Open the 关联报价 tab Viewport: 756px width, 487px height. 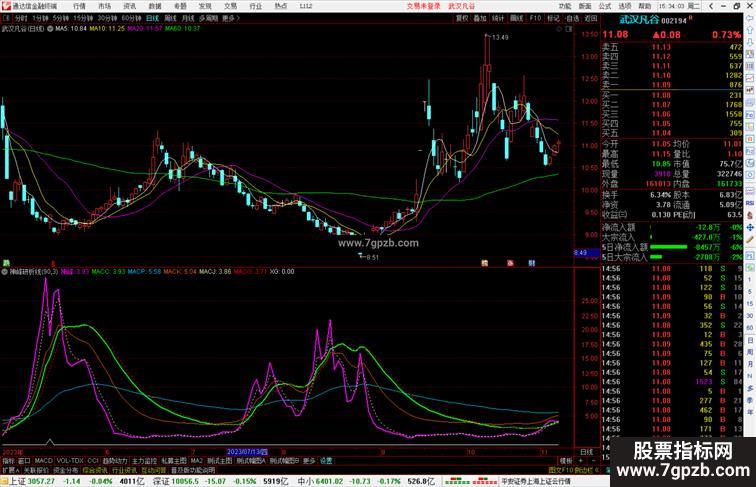point(36,470)
